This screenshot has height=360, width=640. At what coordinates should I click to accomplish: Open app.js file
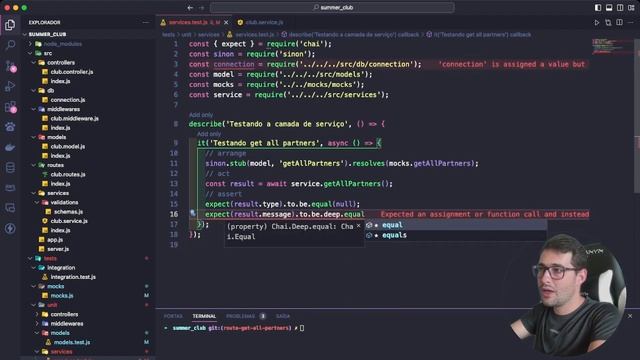tap(54, 240)
